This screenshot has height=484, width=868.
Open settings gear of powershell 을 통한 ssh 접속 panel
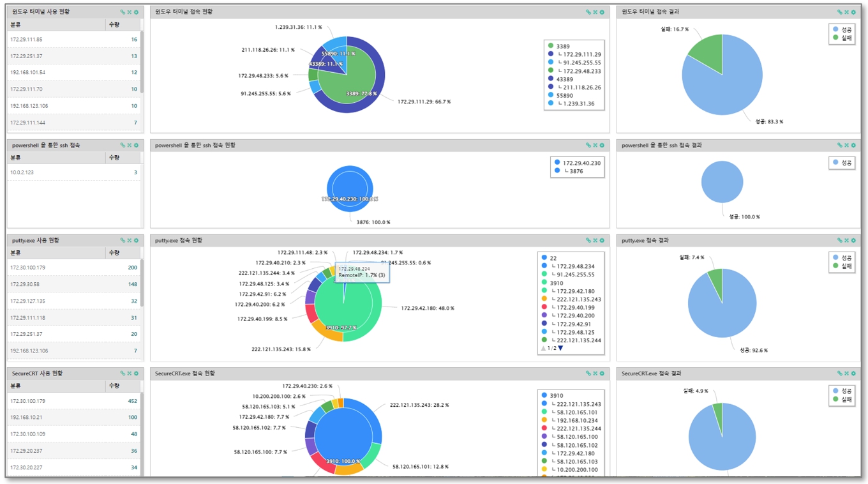[x=136, y=146]
